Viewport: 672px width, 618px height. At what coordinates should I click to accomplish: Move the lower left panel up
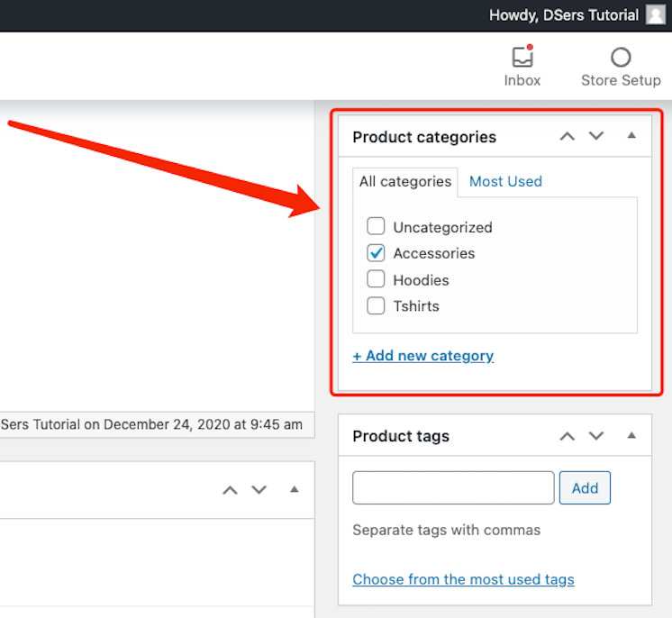coord(230,490)
